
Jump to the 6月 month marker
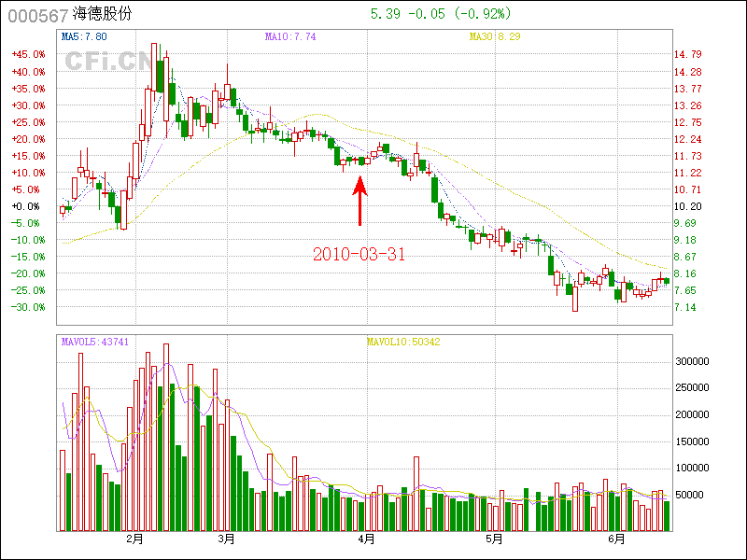(615, 539)
